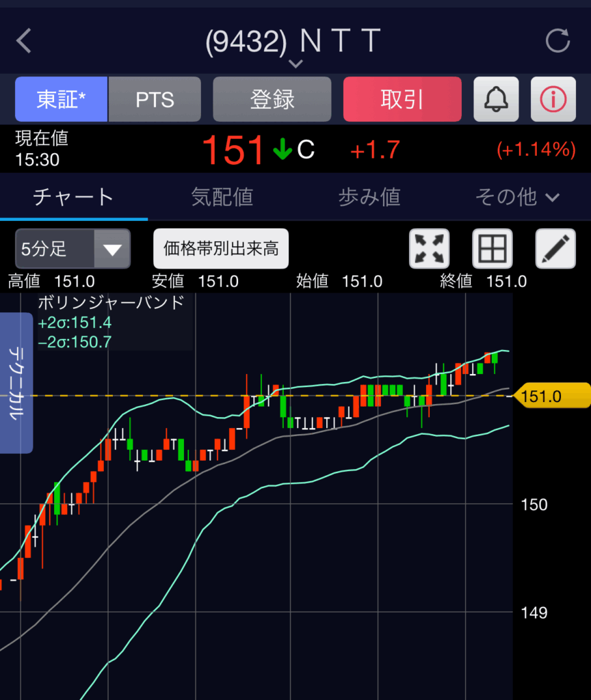Expand stock selector chevron under NTT
The height and width of the screenshot is (700, 591).
click(295, 64)
